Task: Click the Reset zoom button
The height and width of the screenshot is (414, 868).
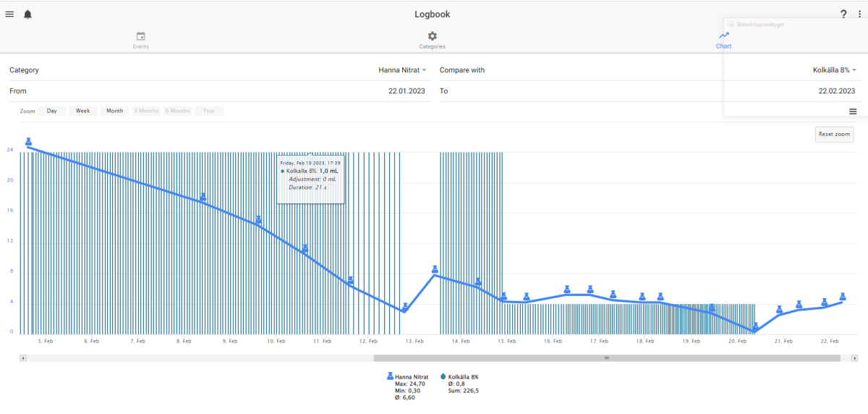Action: pos(834,135)
